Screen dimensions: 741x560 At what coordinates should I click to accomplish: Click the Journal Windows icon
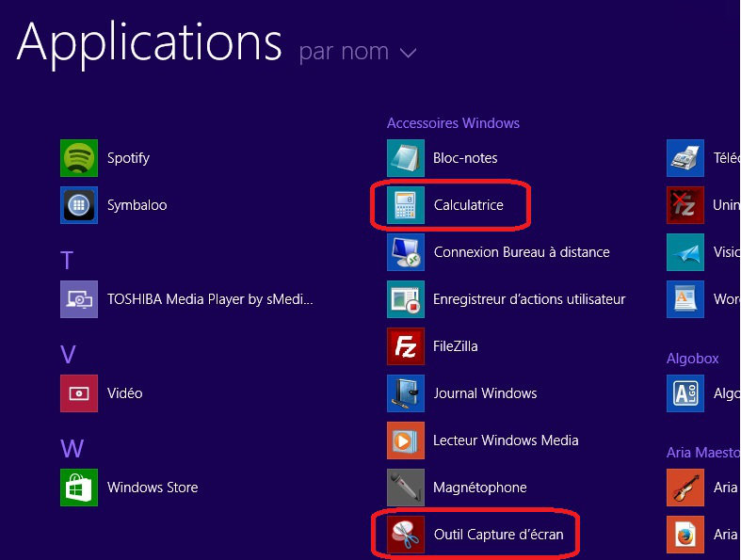point(406,393)
